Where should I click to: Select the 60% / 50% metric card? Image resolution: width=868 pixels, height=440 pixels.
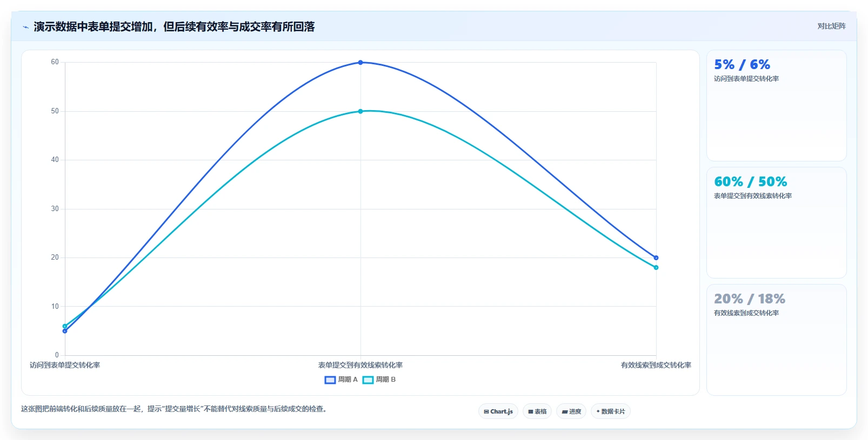[x=776, y=222]
